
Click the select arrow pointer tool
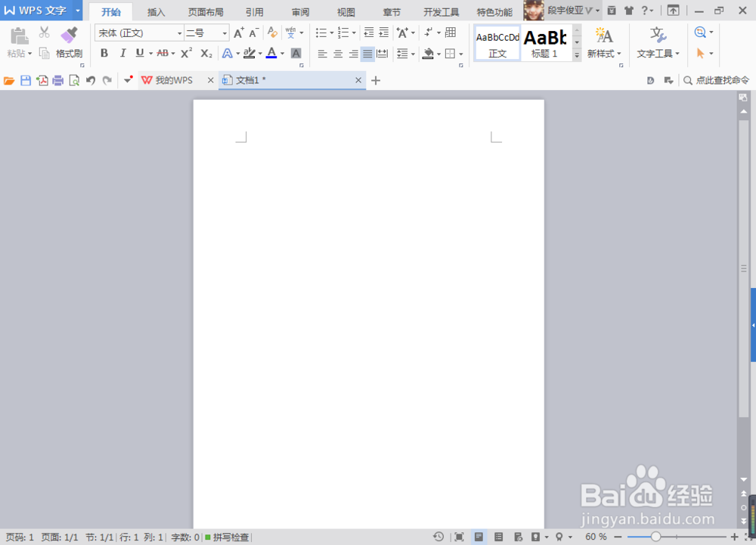coord(701,53)
